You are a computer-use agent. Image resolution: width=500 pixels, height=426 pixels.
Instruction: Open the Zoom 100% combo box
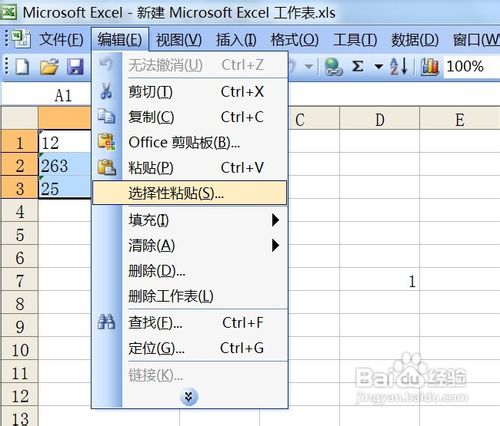pos(471,66)
